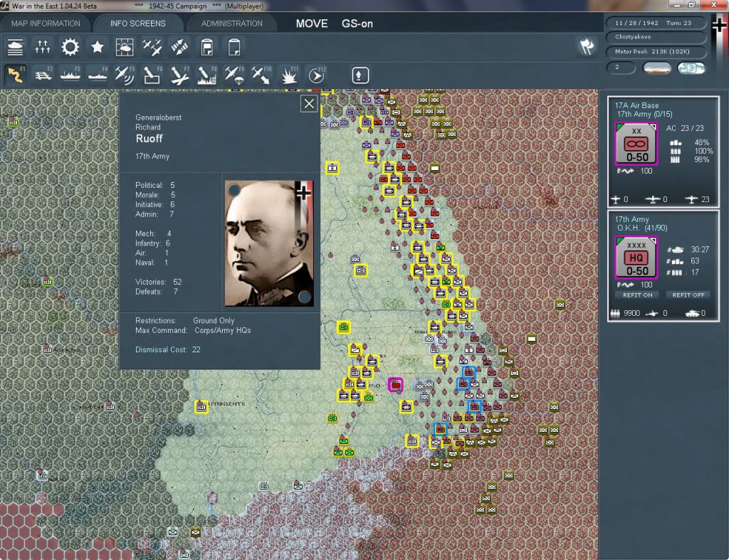
Task: Toggle REFIT OFF for 17th Army
Action: click(x=688, y=295)
